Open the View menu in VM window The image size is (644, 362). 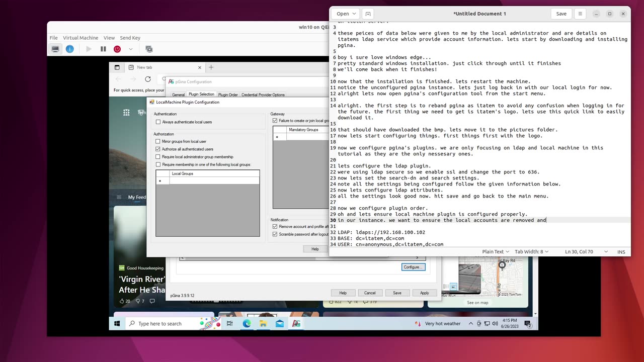pos(109,38)
